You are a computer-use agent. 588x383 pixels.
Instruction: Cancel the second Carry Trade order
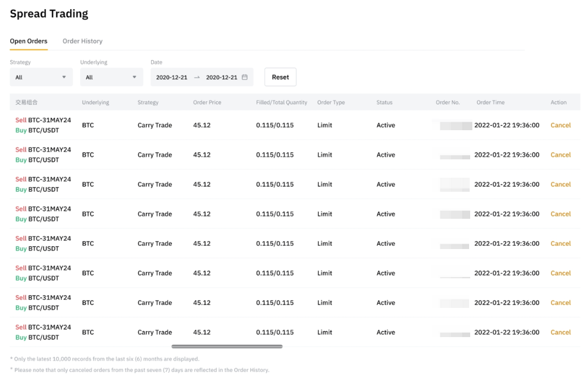coord(560,155)
